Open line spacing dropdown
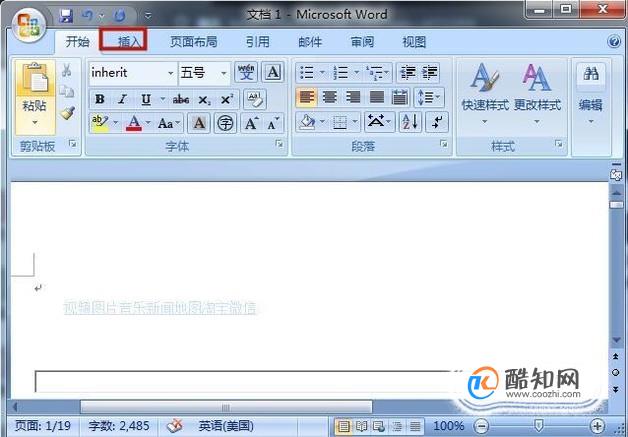Viewport: 628px width, 437px height. tap(429, 97)
